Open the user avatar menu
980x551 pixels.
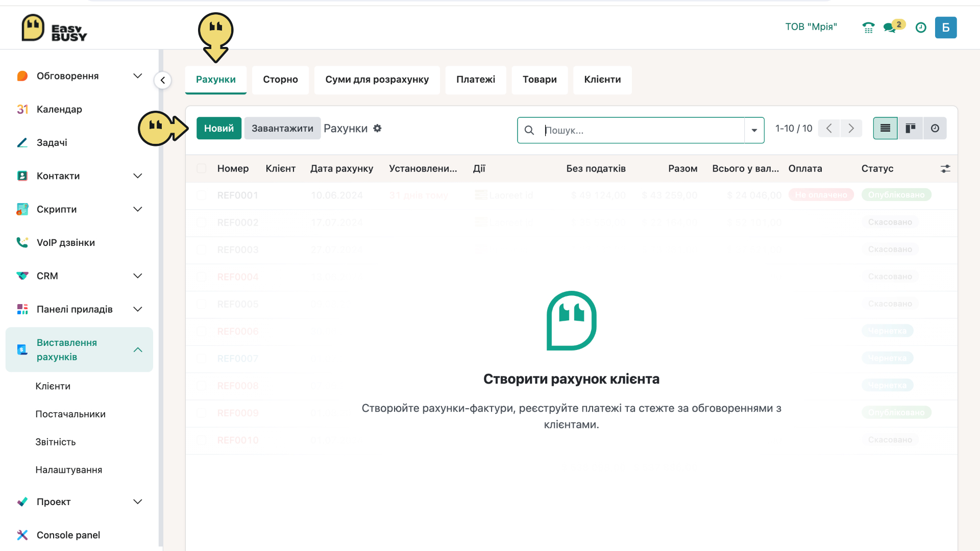coord(946,28)
